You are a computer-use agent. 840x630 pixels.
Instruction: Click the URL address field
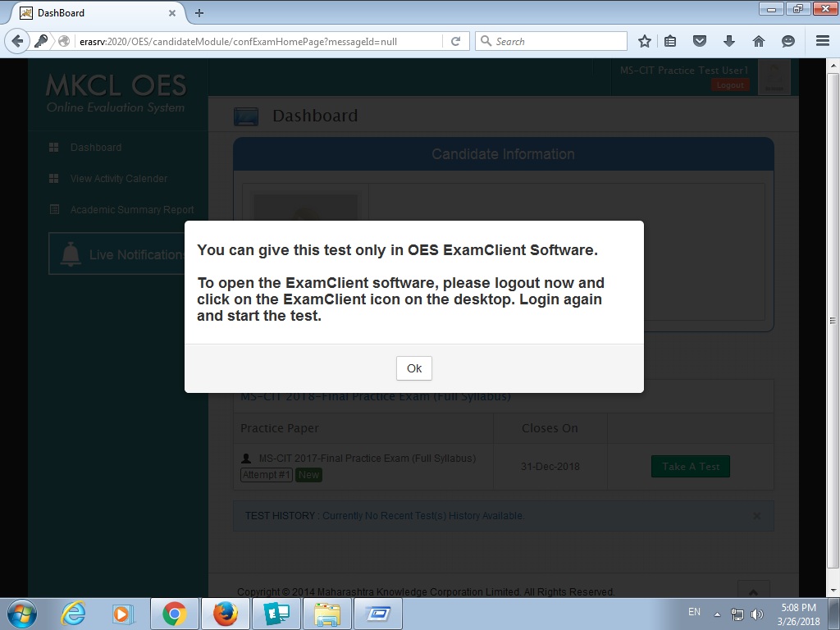(x=260, y=41)
